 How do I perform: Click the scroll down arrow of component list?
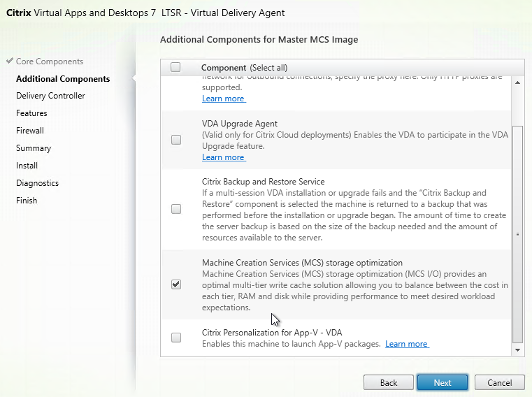click(x=517, y=350)
